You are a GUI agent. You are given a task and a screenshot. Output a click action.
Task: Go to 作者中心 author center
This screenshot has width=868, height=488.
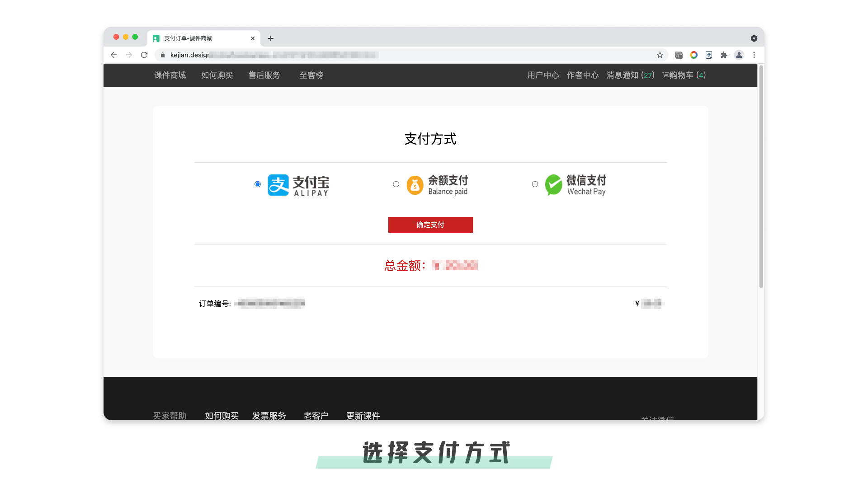pos(583,75)
